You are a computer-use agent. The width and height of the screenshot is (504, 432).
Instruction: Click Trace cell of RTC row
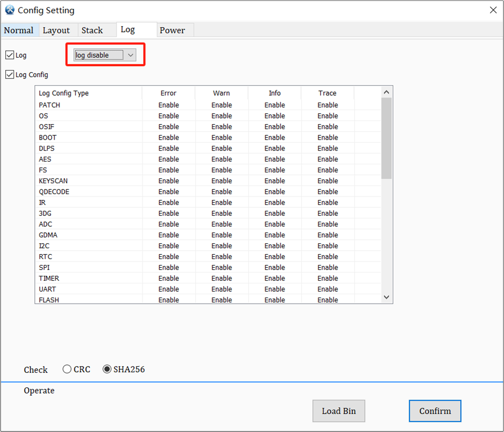tap(328, 257)
